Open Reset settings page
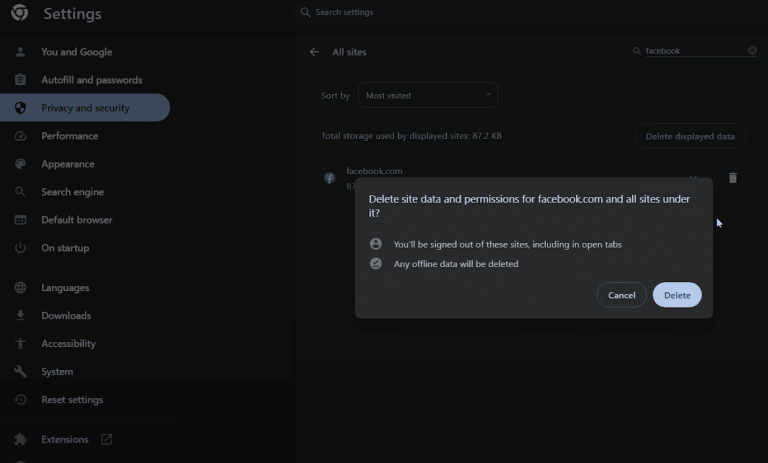This screenshot has height=463, width=768. coord(72,399)
